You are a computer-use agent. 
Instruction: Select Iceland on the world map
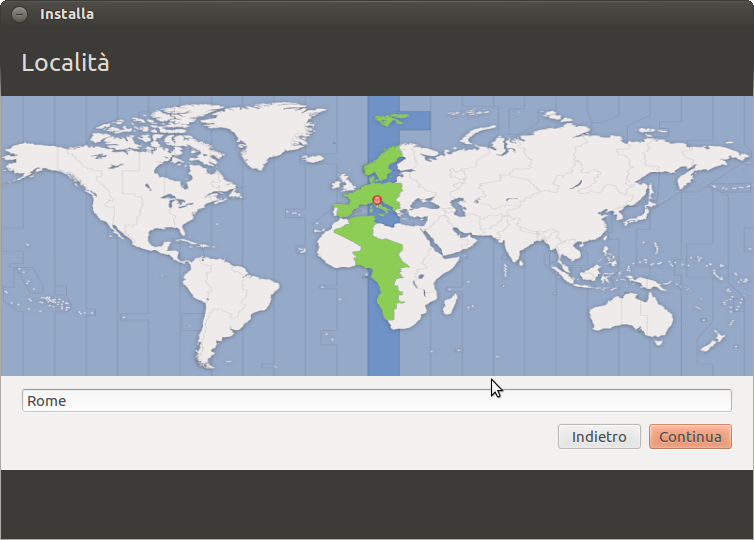point(313,158)
